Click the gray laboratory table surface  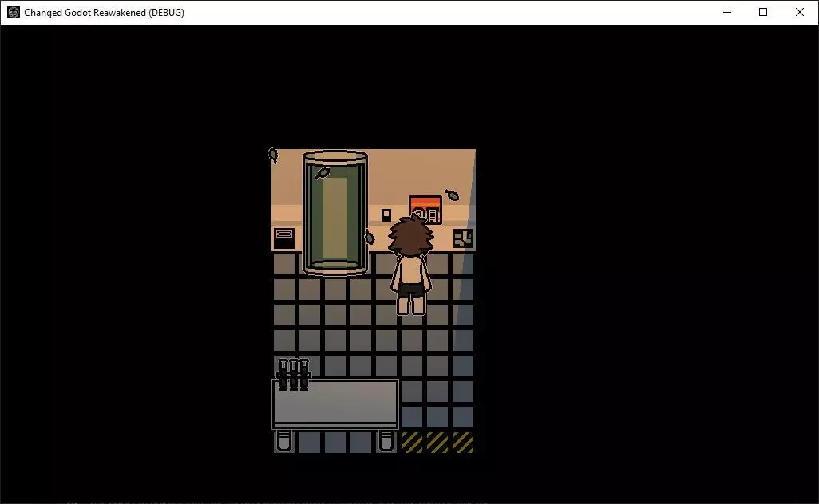click(x=335, y=404)
